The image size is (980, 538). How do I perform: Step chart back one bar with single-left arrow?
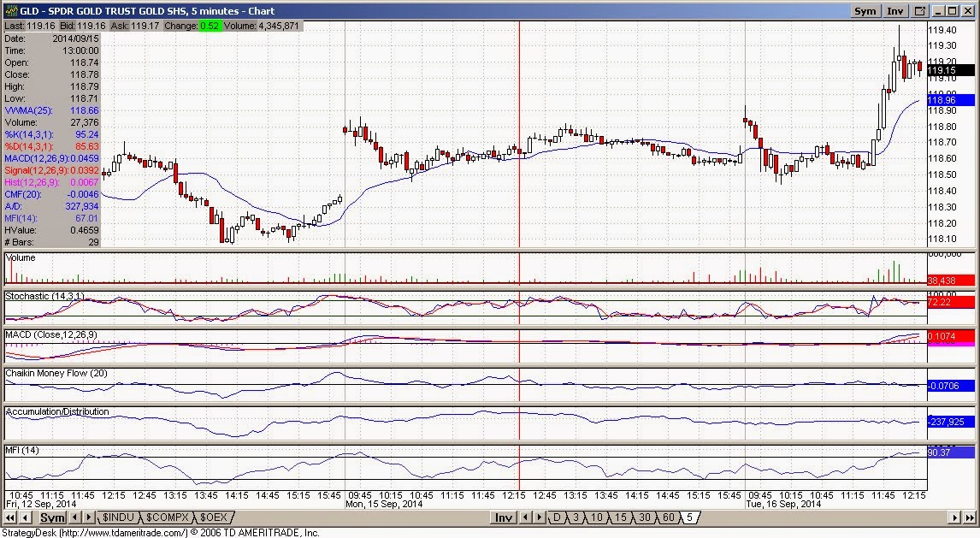tap(26, 517)
